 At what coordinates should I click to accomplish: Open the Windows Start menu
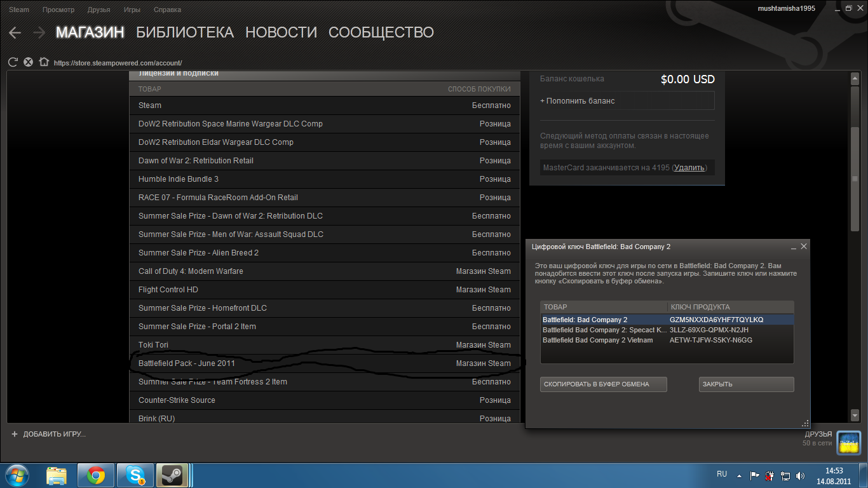16,475
